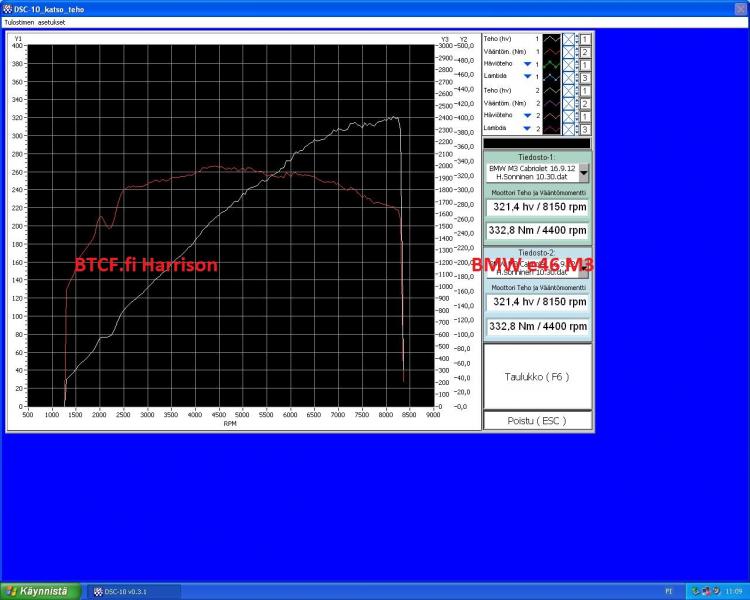Click the DSC-10 title bar app icon
The height and width of the screenshot is (600, 750).
(7, 8)
